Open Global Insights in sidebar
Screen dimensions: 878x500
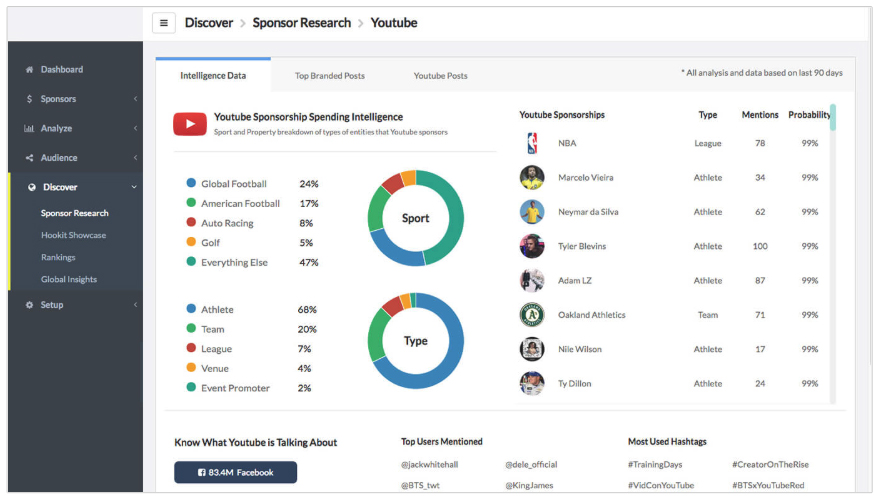(69, 279)
